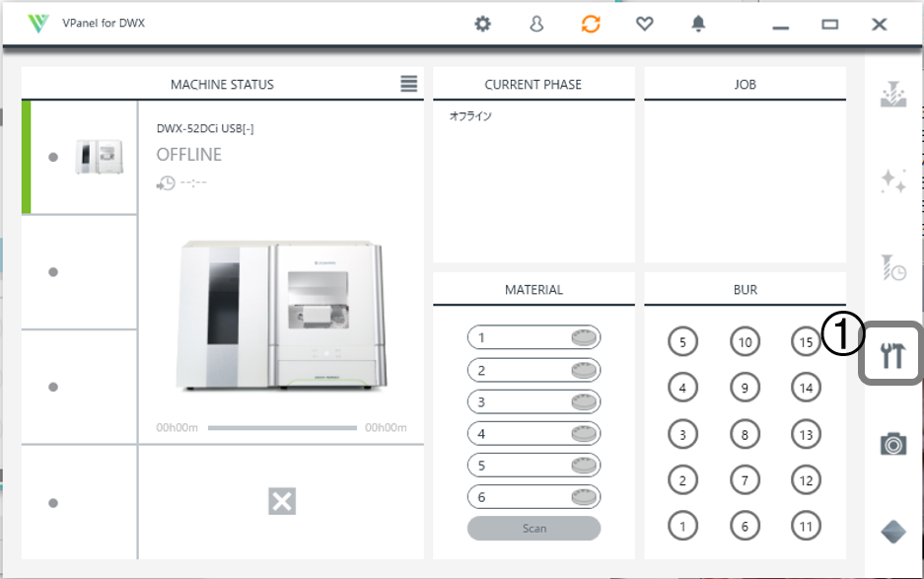Select material slot 5
924x579 pixels.
coord(533,466)
